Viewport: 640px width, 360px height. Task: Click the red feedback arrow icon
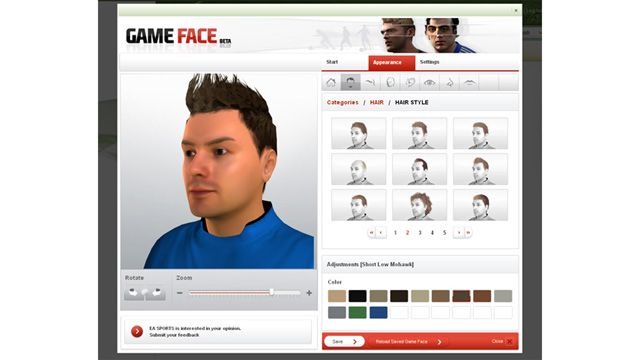tap(137, 331)
